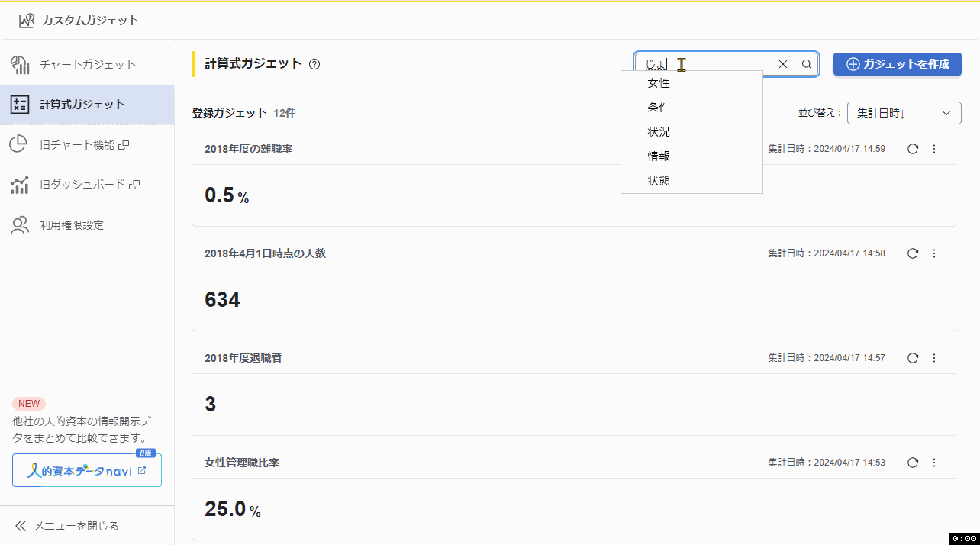Pick 情報 from the suggestion list

(659, 156)
